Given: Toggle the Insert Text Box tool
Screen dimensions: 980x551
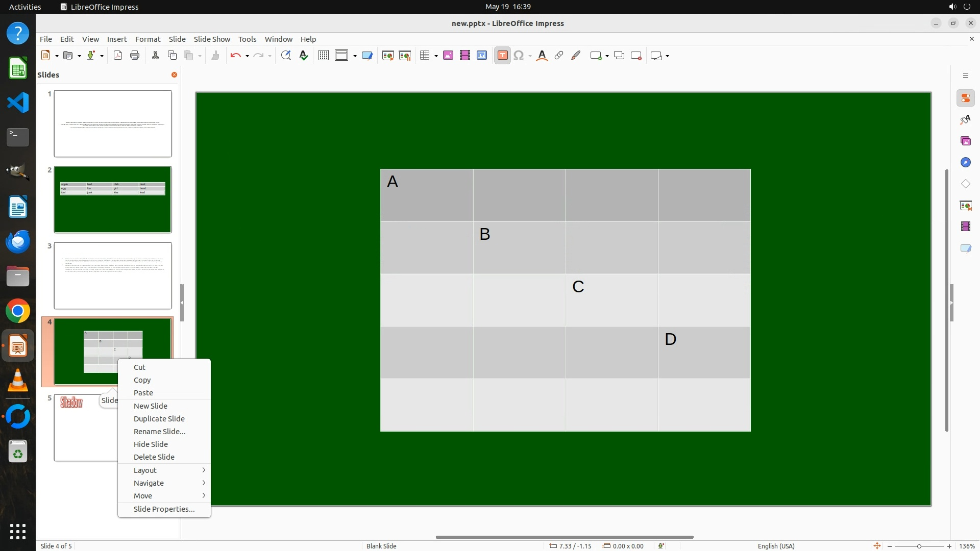Looking at the screenshot, I should tap(502, 56).
